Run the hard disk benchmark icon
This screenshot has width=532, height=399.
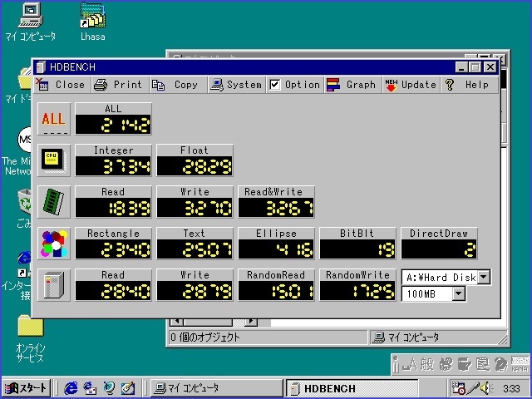(54, 285)
